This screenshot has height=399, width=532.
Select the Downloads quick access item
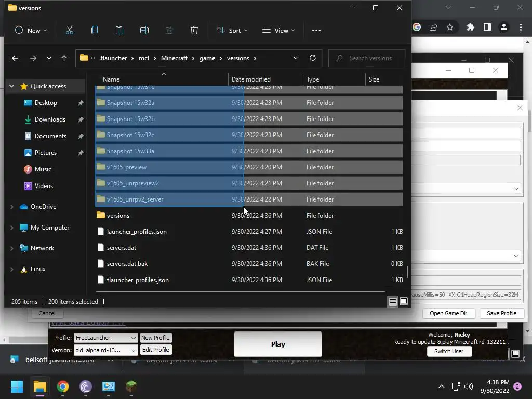click(50, 119)
